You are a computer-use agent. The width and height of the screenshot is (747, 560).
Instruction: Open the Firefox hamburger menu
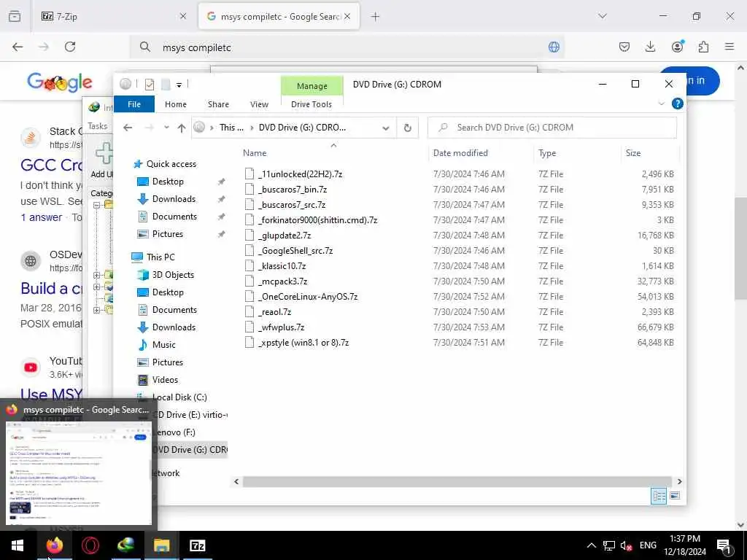pos(729,47)
